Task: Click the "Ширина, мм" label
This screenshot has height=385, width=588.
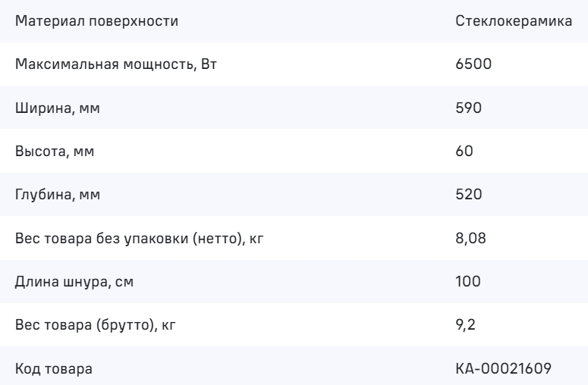Action: (x=57, y=108)
